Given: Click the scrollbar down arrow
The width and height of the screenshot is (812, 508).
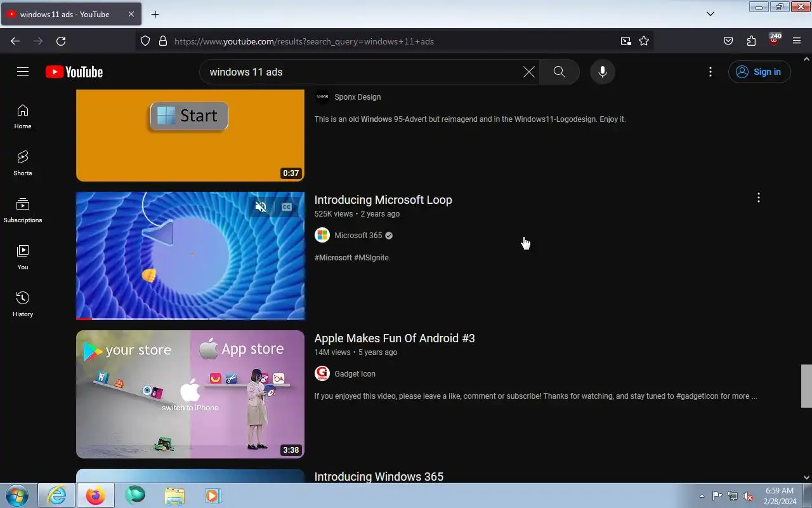Looking at the screenshot, I should pyautogui.click(x=806, y=478).
